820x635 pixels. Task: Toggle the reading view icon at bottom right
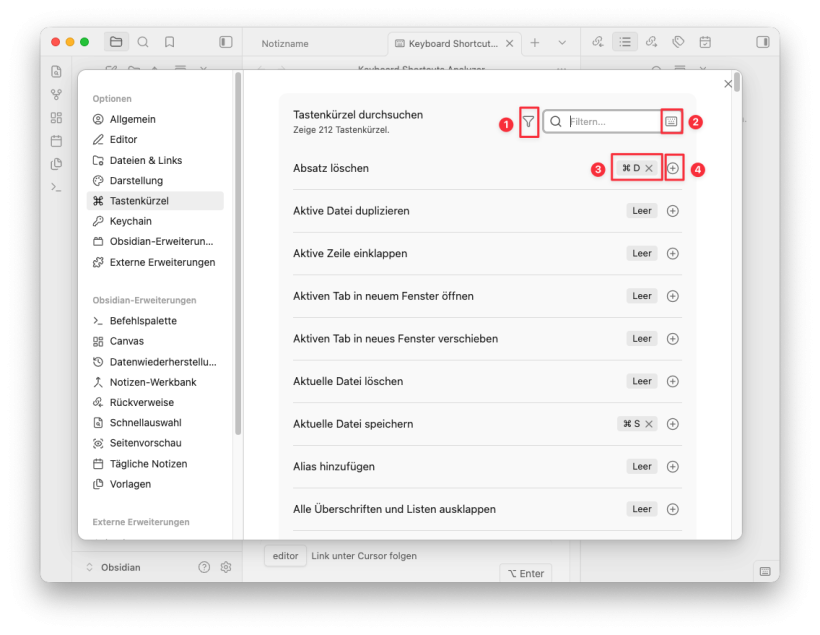tap(764, 572)
